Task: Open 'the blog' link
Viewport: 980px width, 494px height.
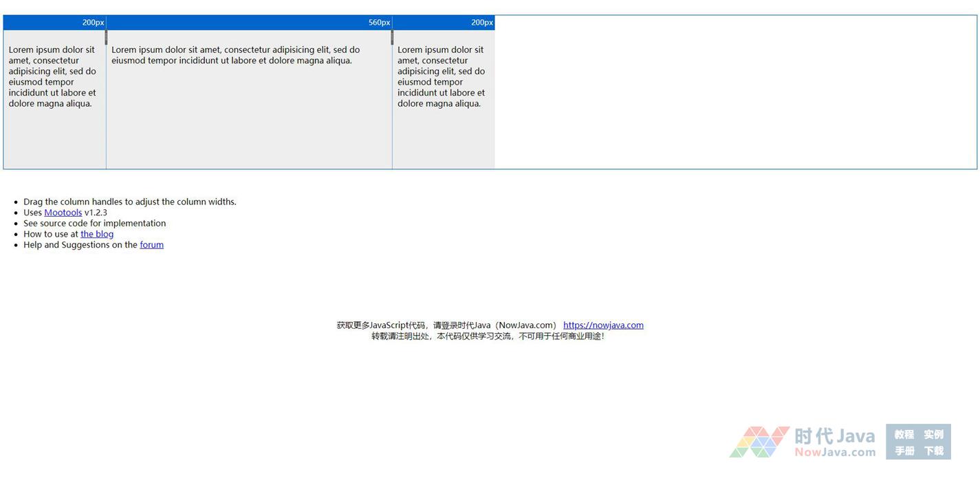Action: tap(97, 234)
